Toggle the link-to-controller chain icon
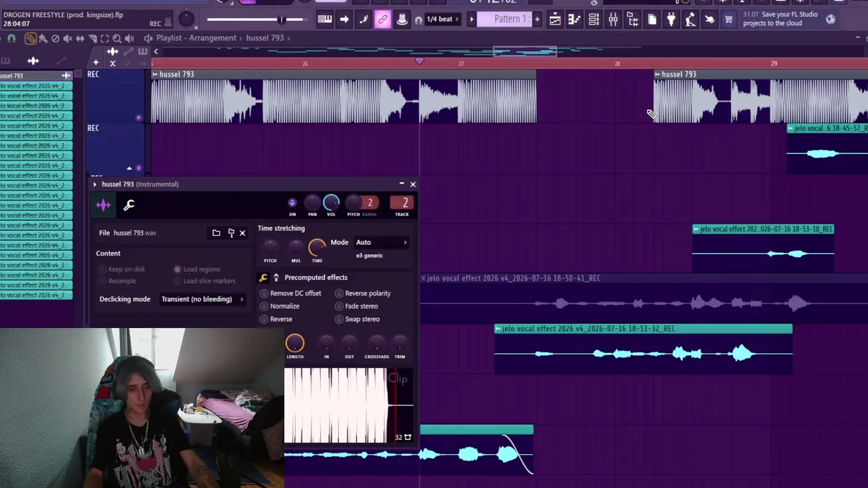 coord(382,20)
